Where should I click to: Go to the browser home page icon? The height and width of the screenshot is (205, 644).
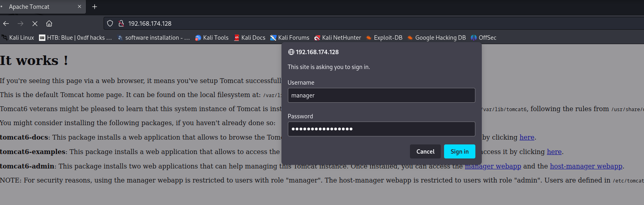49,24
